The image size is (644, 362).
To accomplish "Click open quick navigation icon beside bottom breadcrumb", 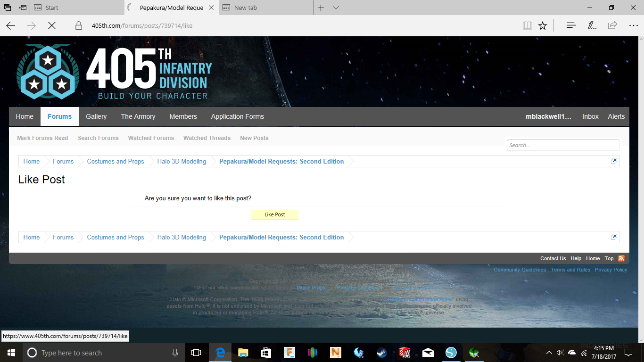I will coord(614,237).
